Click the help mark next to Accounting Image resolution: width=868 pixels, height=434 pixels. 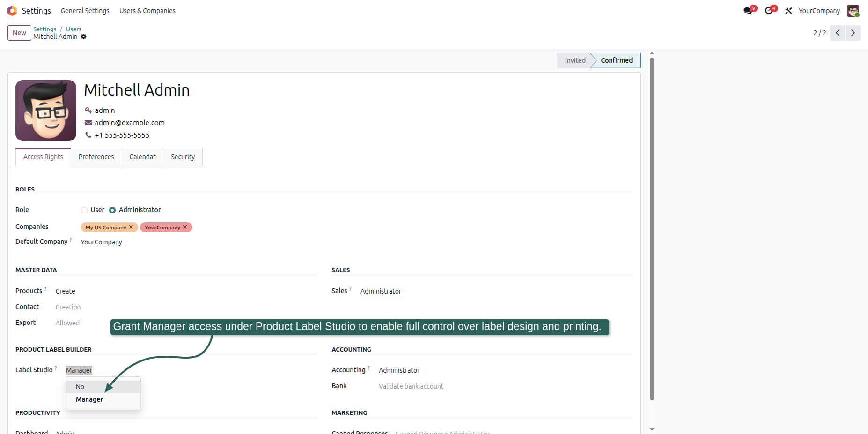pos(368,368)
